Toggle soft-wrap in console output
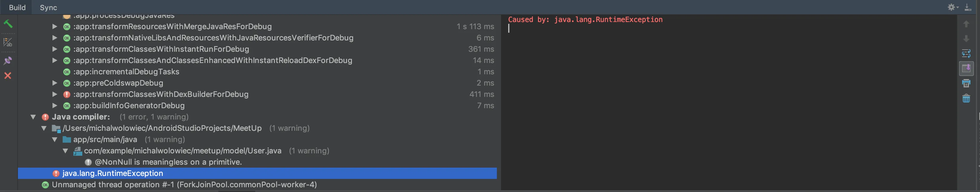Image resolution: width=980 pixels, height=192 pixels. (x=966, y=53)
